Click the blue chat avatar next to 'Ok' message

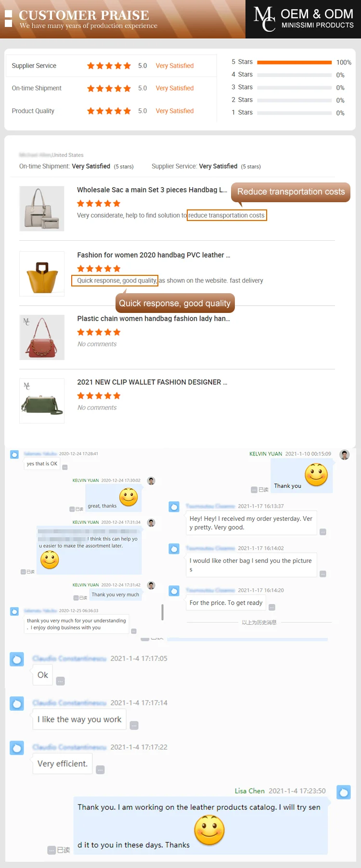[x=17, y=659]
